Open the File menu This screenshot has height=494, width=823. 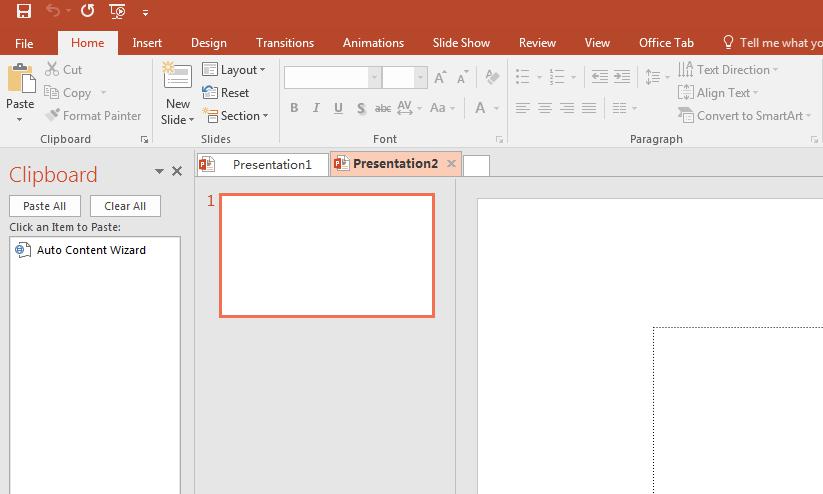(24, 43)
